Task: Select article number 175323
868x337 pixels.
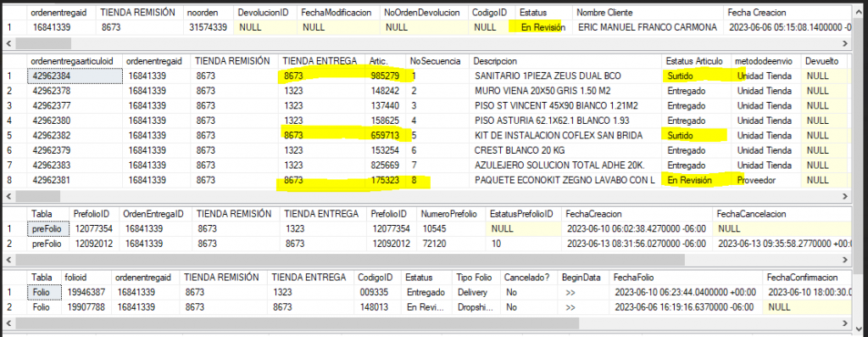Action: (386, 180)
